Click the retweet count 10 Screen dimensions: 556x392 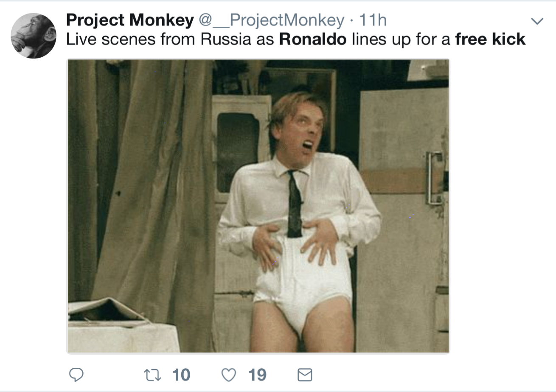181,375
